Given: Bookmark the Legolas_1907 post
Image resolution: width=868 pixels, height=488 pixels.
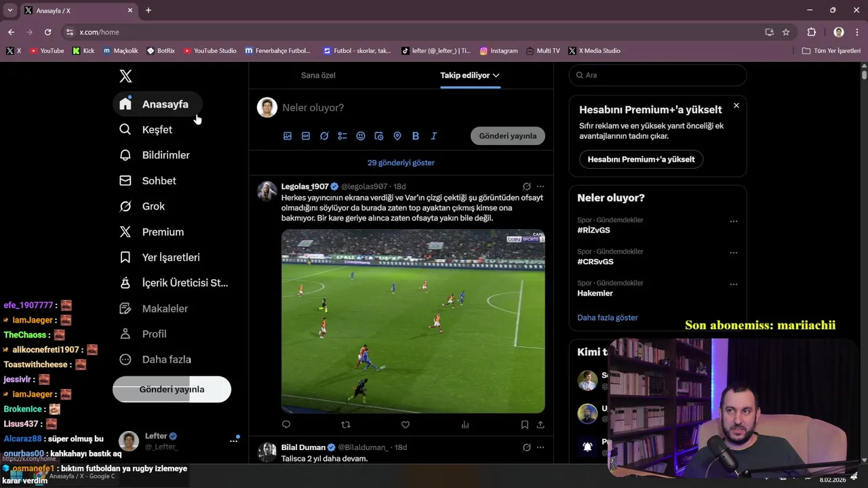Looking at the screenshot, I should click(525, 425).
